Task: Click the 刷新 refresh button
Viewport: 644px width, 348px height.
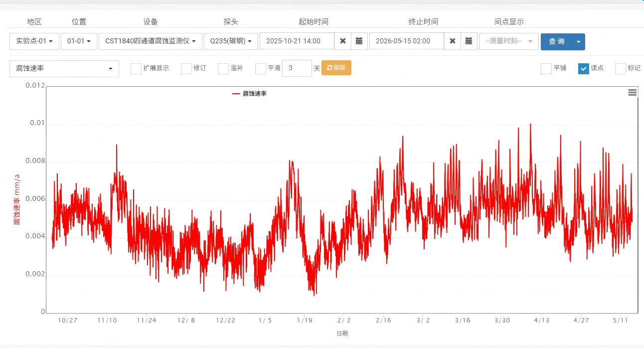Action: point(336,68)
